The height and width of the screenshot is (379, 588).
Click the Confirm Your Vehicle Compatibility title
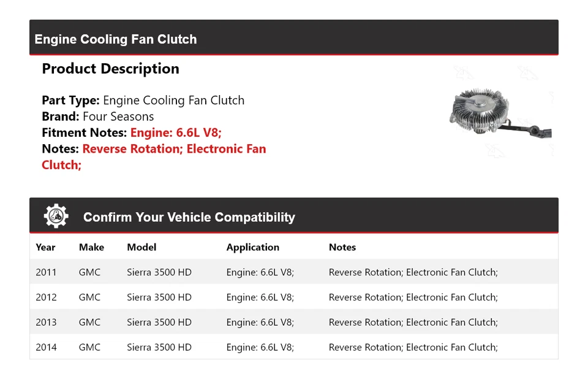coord(189,217)
